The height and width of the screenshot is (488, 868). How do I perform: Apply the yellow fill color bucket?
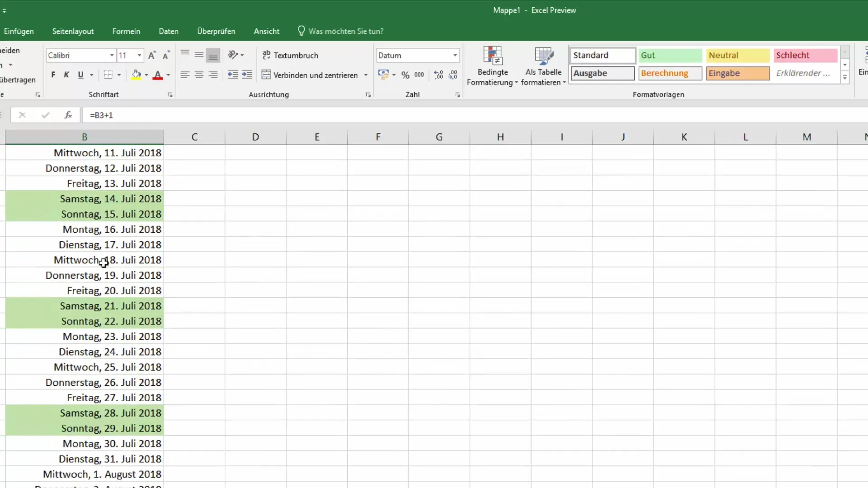(x=136, y=75)
